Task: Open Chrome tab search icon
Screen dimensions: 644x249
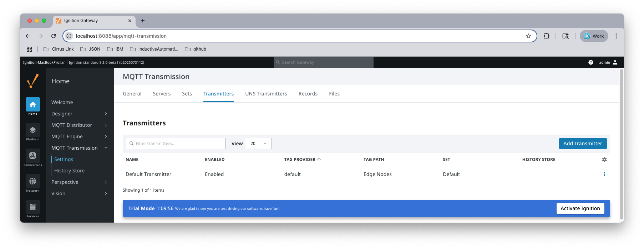Action: click(x=566, y=36)
